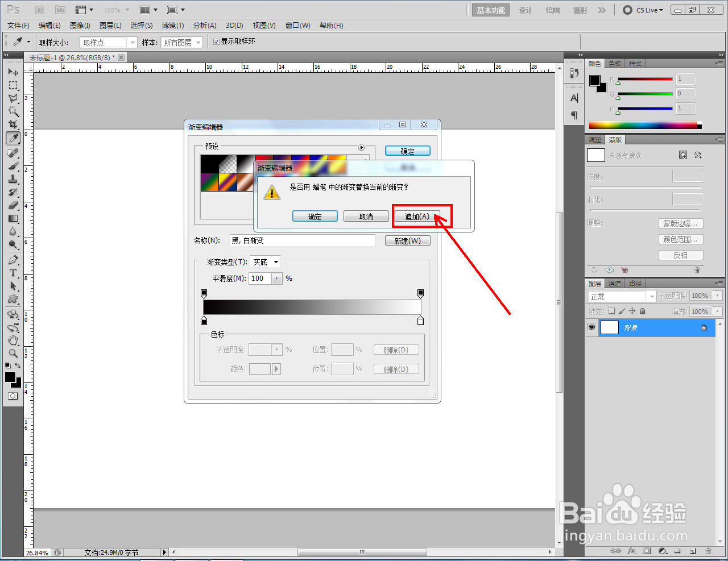Hide the 背景 layer with eye icon
The height and width of the screenshot is (561, 728).
point(591,327)
